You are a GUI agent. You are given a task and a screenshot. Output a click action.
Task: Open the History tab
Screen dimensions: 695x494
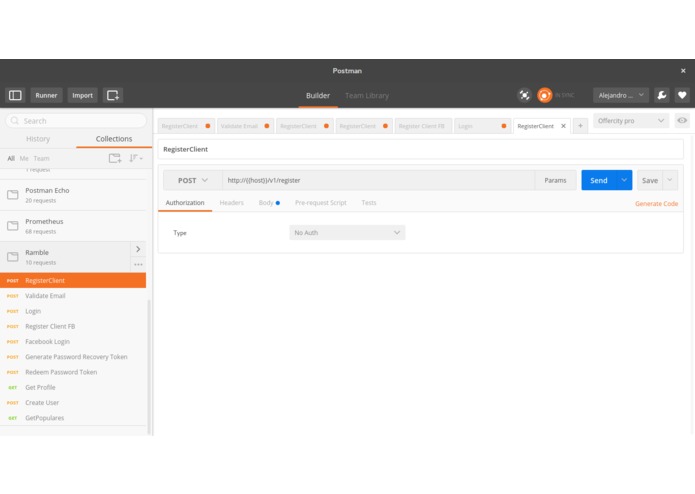click(38, 139)
